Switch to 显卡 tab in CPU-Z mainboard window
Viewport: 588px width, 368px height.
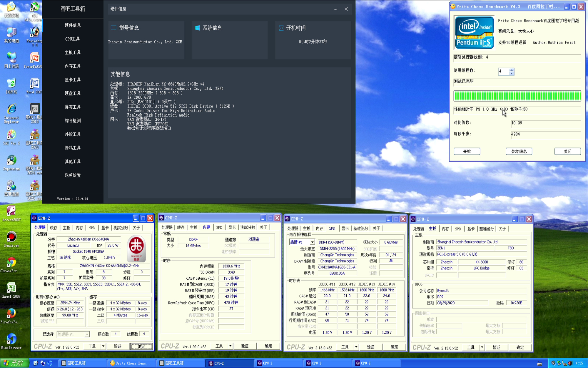point(471,229)
